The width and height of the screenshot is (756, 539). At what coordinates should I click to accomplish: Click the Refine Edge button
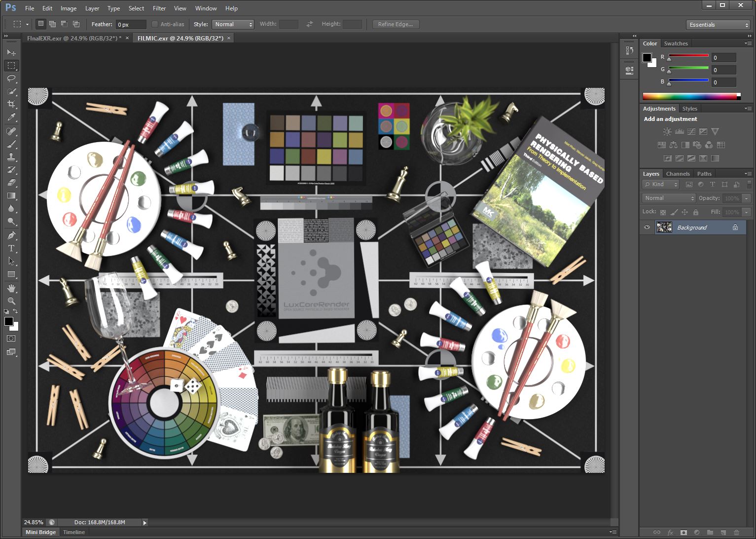(395, 24)
